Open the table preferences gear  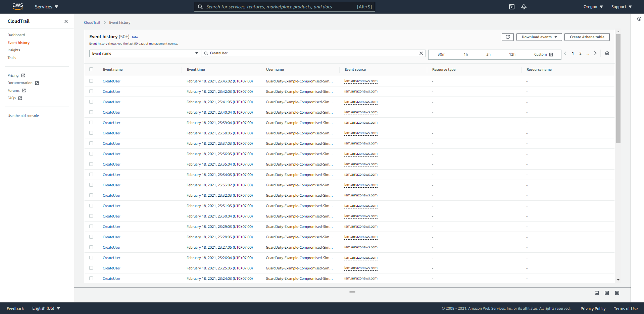(x=607, y=53)
